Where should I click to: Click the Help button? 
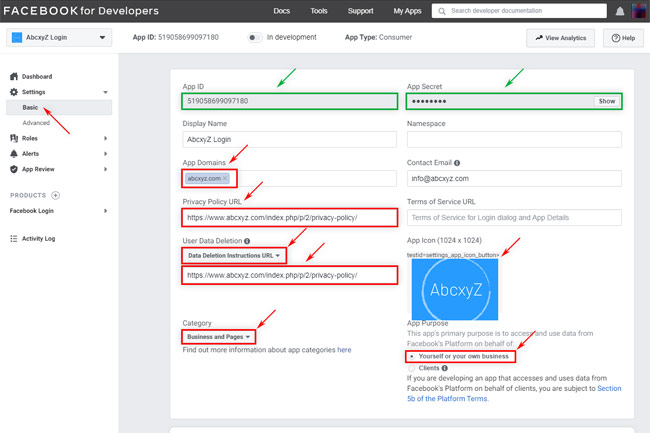[x=623, y=38]
